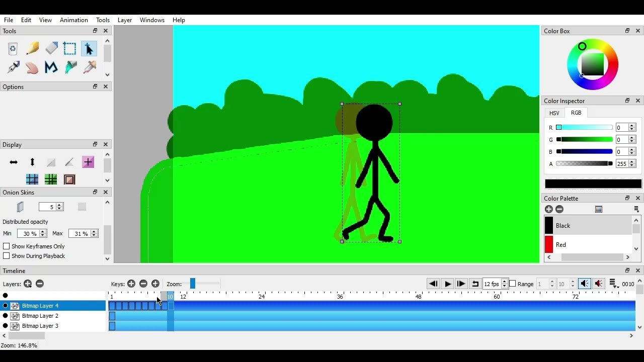Select the Hand pan tool
The height and width of the screenshot is (362, 644).
coord(32,67)
